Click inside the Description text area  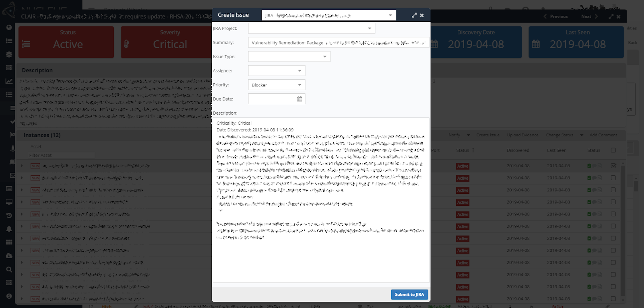321,200
